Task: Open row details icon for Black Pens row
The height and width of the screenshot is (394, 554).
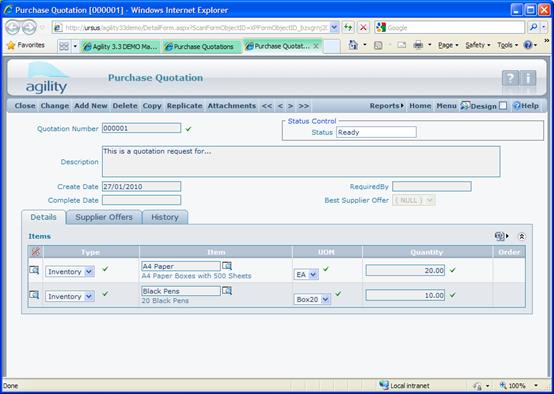Action: [x=34, y=295]
